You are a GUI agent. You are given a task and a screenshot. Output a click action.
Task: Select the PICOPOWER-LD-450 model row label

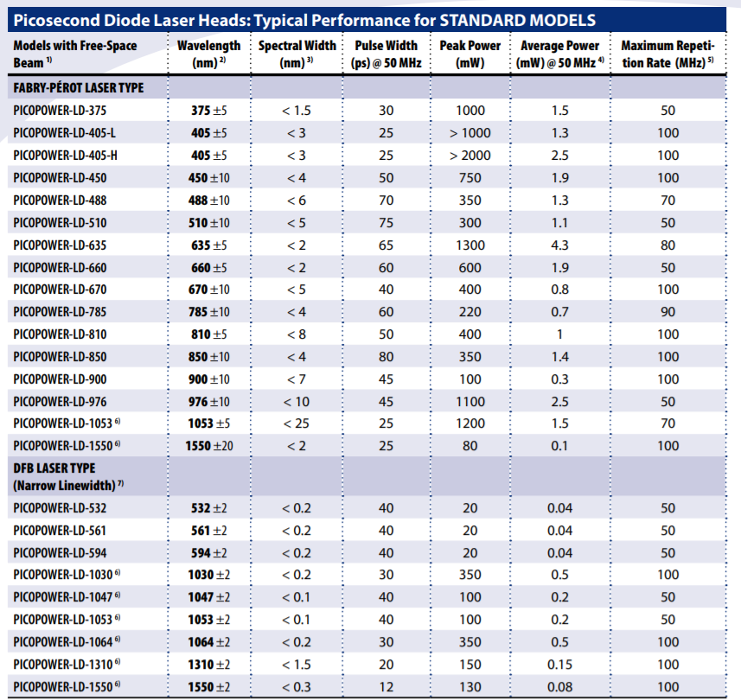[60, 178]
